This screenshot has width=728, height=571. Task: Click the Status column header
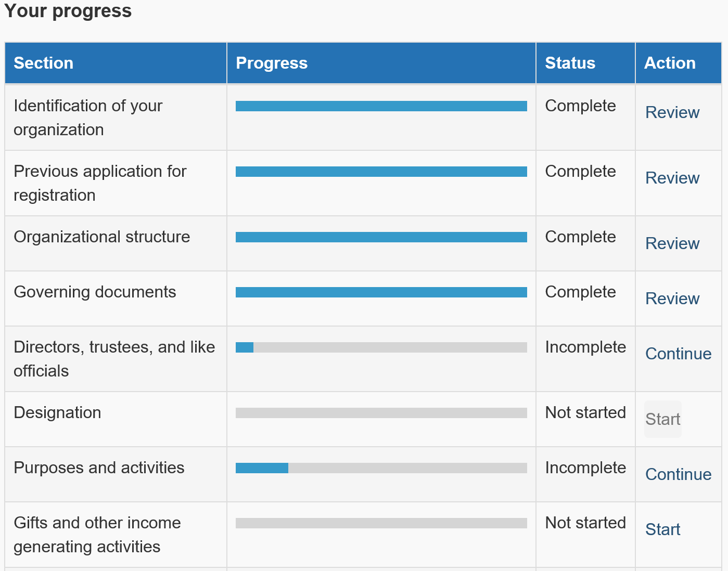[570, 63]
